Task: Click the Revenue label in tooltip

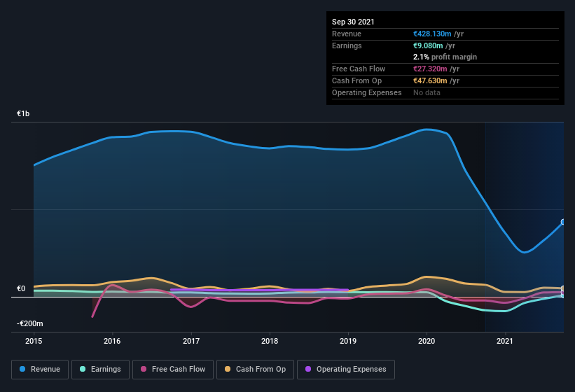Action: click(347, 34)
